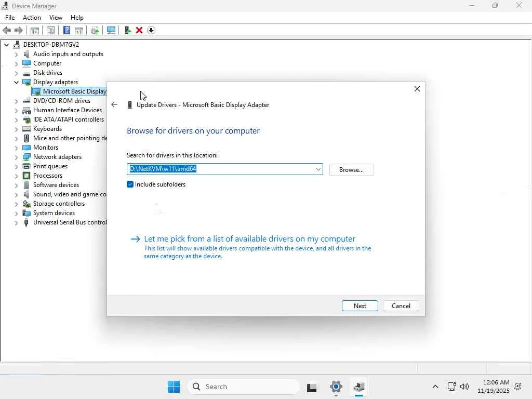
Task: Click the blue Help question-mark toolbar icon
Action: click(x=67, y=30)
